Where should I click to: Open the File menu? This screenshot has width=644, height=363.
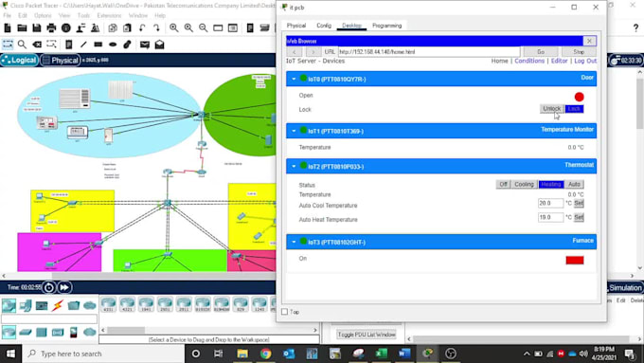pos(7,15)
